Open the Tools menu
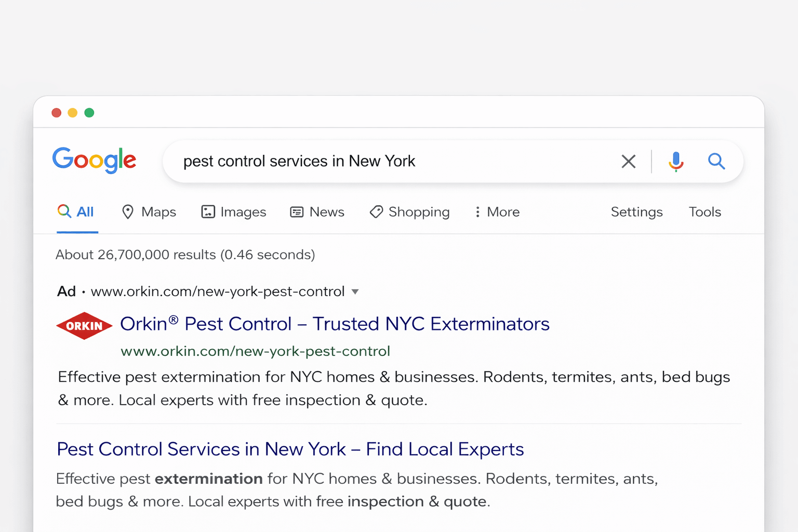Image resolution: width=798 pixels, height=532 pixels. coord(704,212)
